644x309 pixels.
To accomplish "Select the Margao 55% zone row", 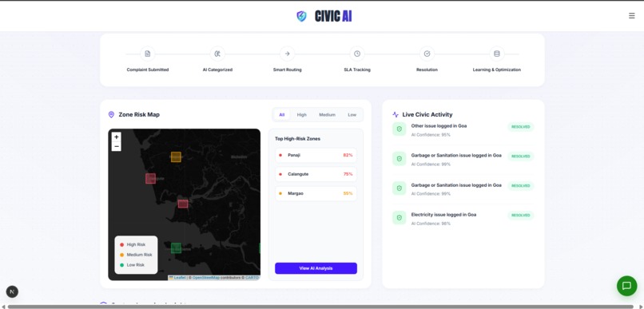I will [x=316, y=193].
